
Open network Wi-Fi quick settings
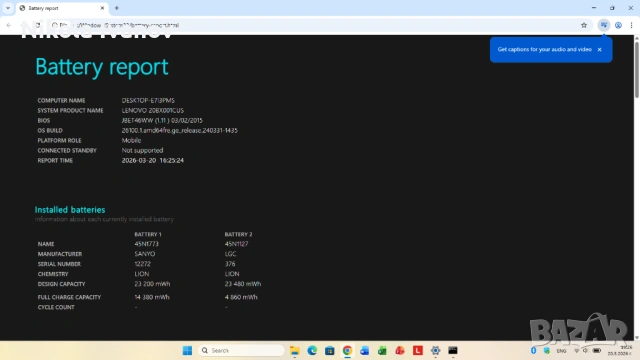click(x=577, y=351)
